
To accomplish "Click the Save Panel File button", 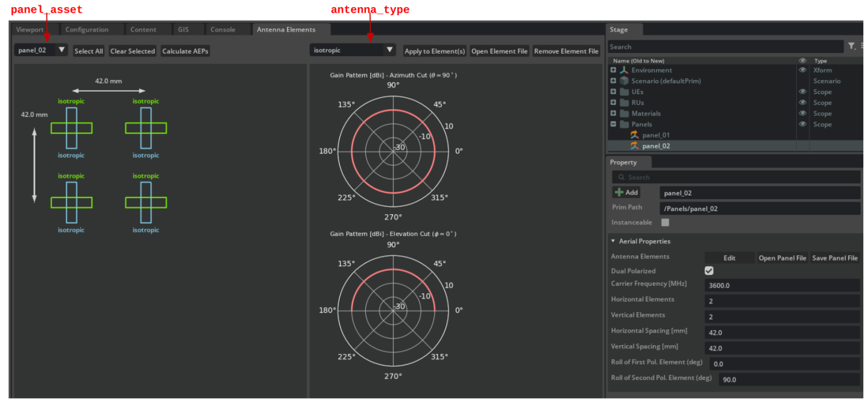I will click(x=834, y=258).
